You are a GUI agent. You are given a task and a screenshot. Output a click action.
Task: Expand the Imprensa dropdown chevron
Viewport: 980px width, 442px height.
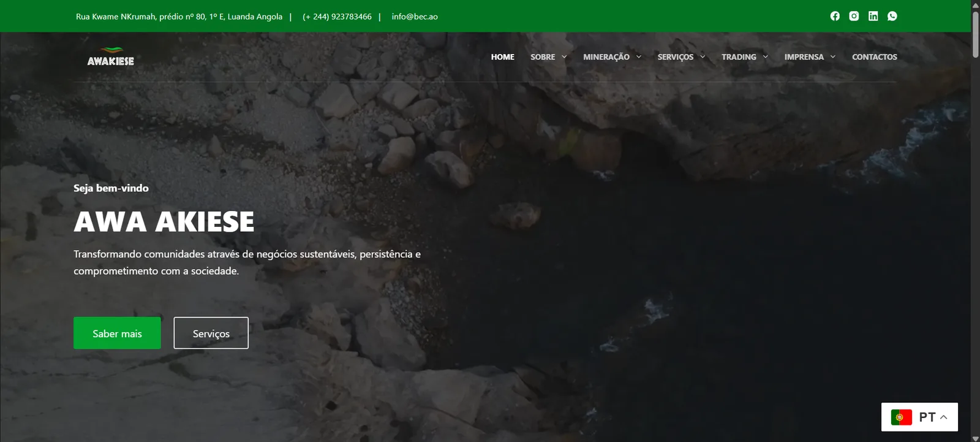pos(832,57)
